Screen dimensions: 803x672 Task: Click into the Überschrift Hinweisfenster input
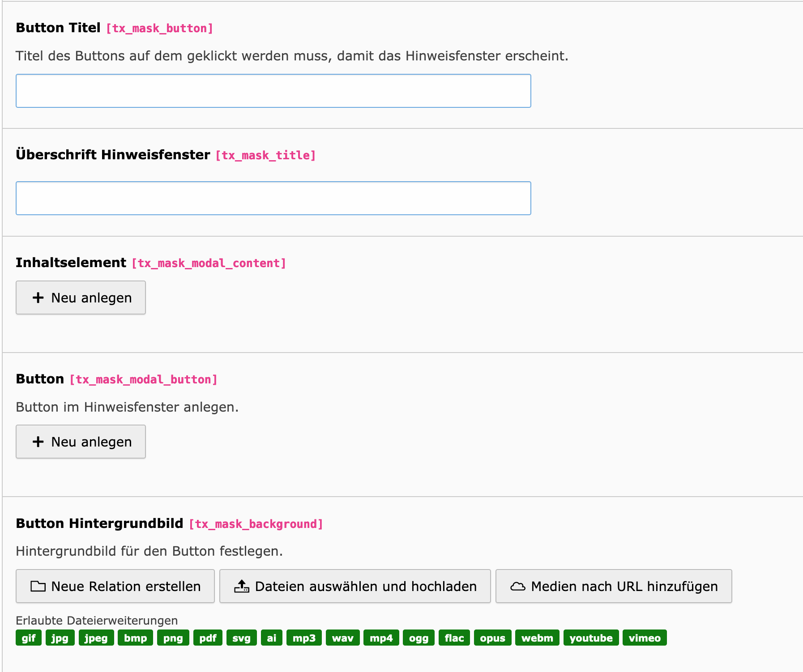pos(273,198)
